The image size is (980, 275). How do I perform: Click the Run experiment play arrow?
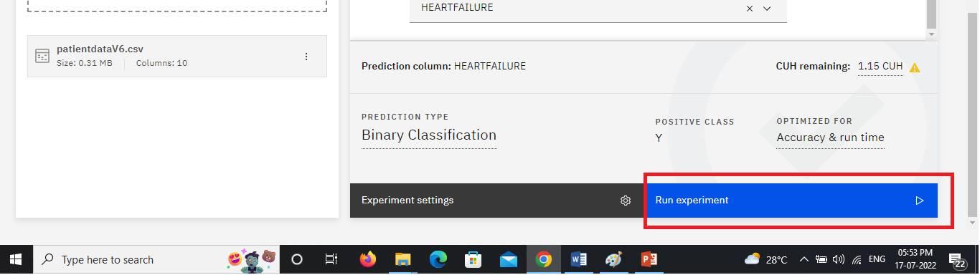pyautogui.click(x=919, y=201)
